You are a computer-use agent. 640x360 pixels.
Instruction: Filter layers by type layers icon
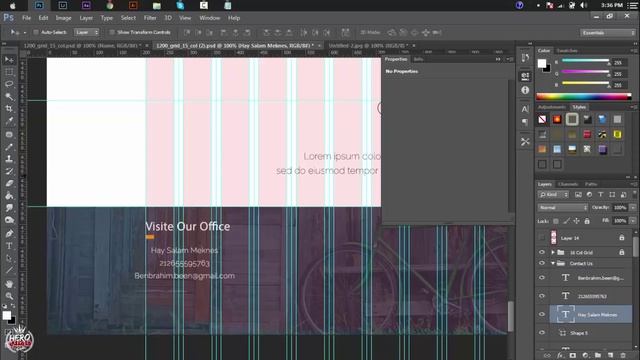click(x=601, y=195)
